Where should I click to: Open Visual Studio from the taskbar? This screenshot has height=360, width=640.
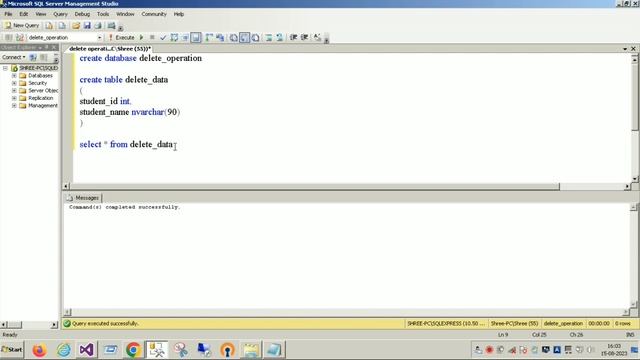coord(87,350)
